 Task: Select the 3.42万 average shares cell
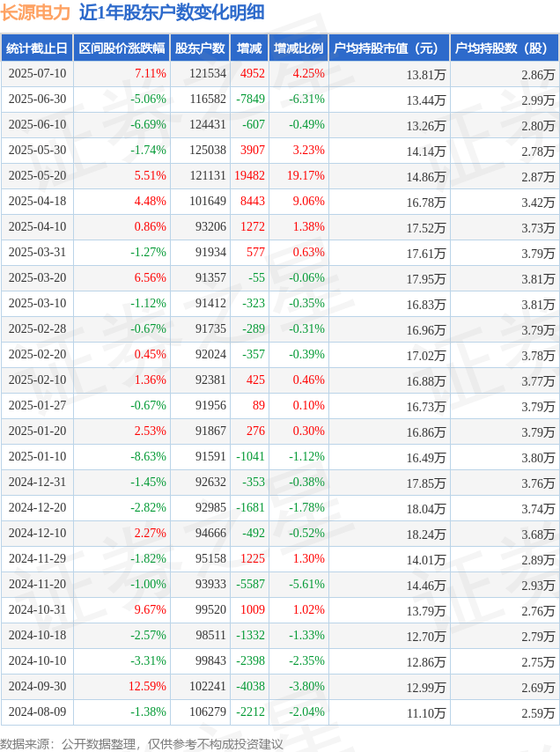(538, 202)
